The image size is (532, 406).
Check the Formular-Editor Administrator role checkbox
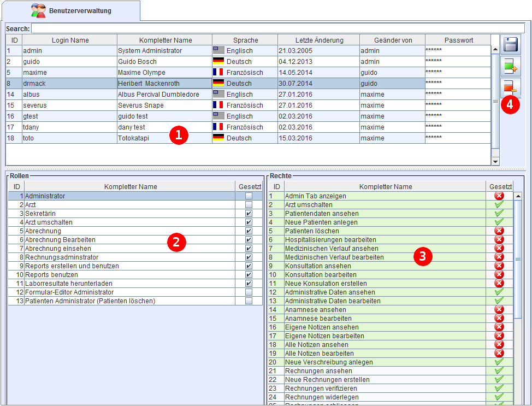[x=249, y=292]
